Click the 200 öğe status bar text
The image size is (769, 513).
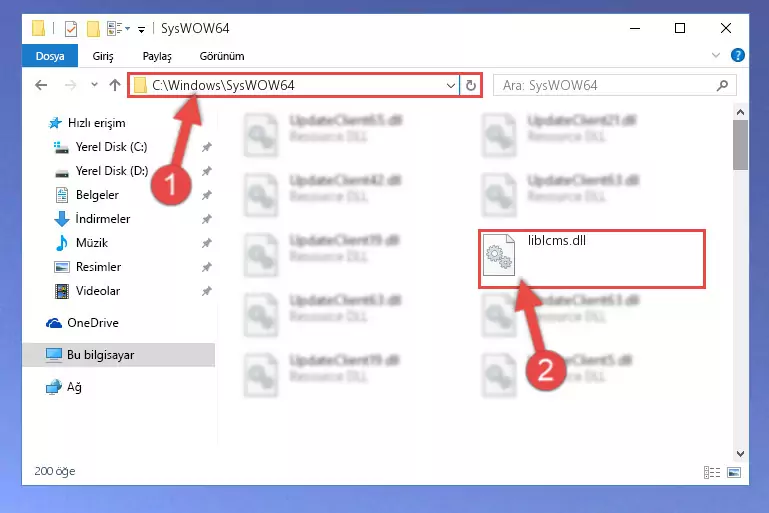pos(55,471)
